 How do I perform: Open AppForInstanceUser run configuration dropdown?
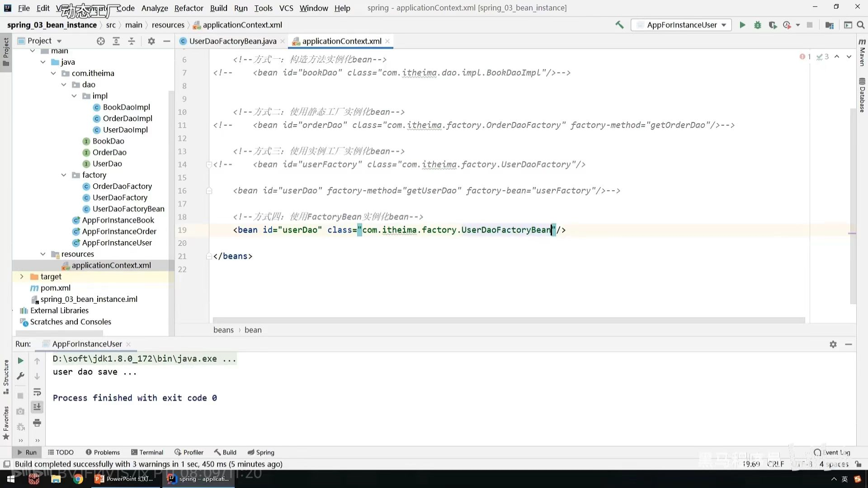(682, 25)
